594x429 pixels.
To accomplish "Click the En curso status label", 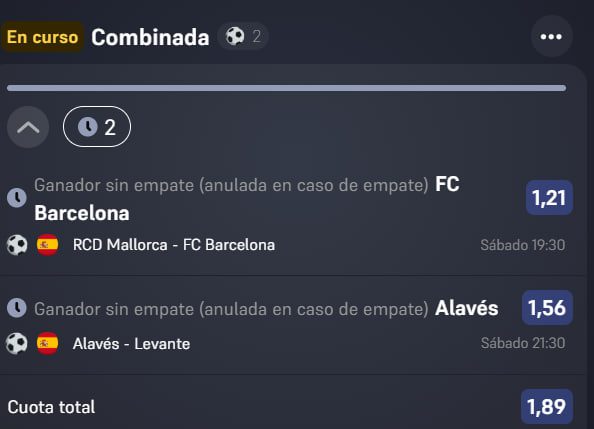I will tap(42, 37).
